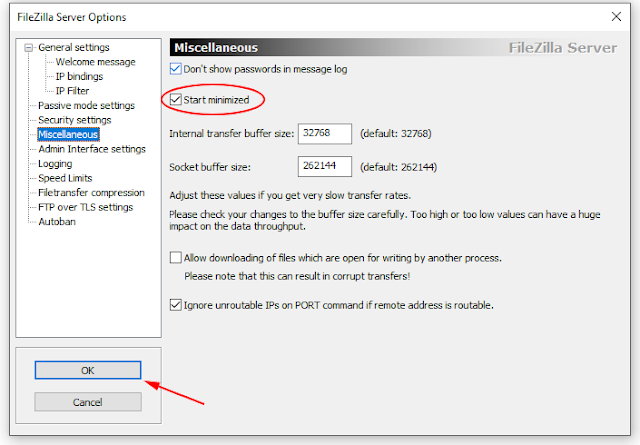Toggle Ignore unroutable IPs on PORT command
The width and height of the screenshot is (640, 445).
pyautogui.click(x=176, y=305)
